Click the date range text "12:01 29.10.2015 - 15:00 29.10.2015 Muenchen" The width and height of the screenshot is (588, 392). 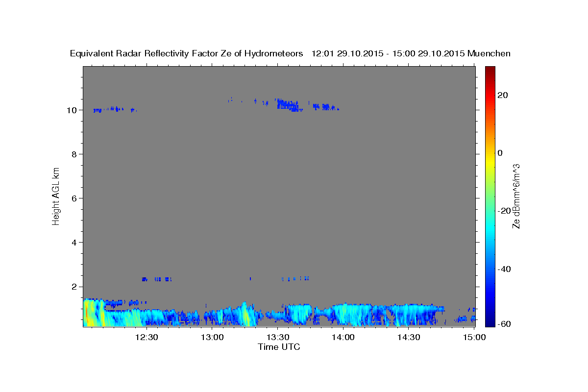411,53
